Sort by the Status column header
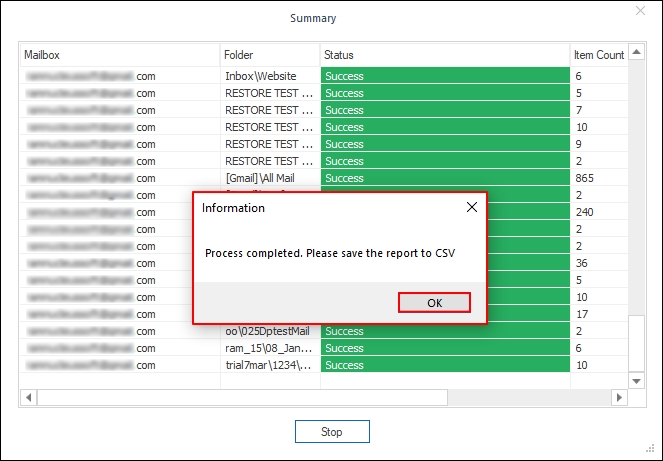 pyautogui.click(x=445, y=55)
